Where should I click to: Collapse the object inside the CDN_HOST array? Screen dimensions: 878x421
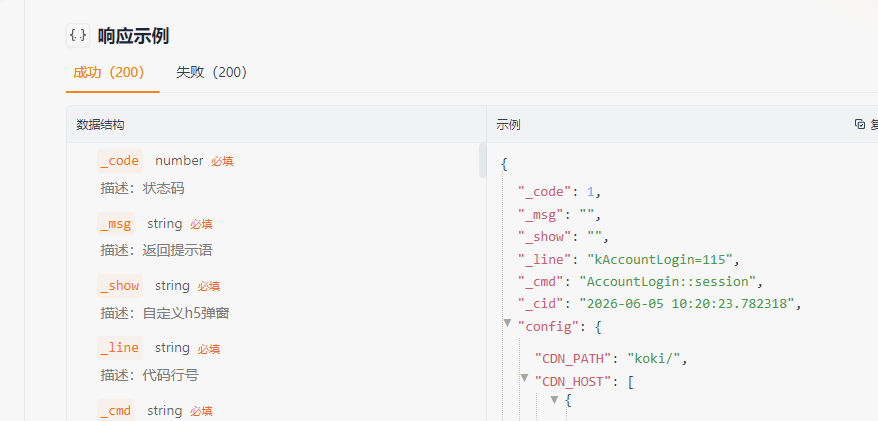point(555,400)
